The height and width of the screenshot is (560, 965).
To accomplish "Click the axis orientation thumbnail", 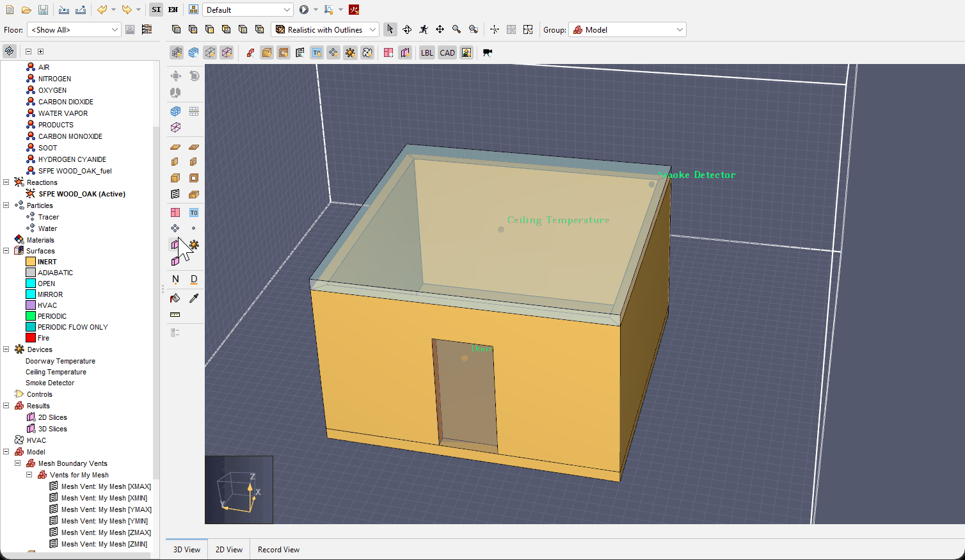I will click(239, 490).
